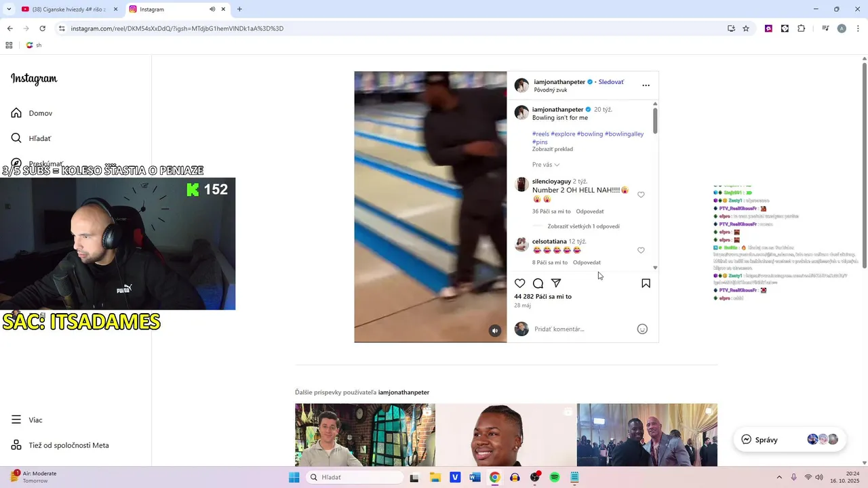868x488 pixels.
Task: Follow iamjonathanpeter via Sledovať
Action: coord(611,82)
